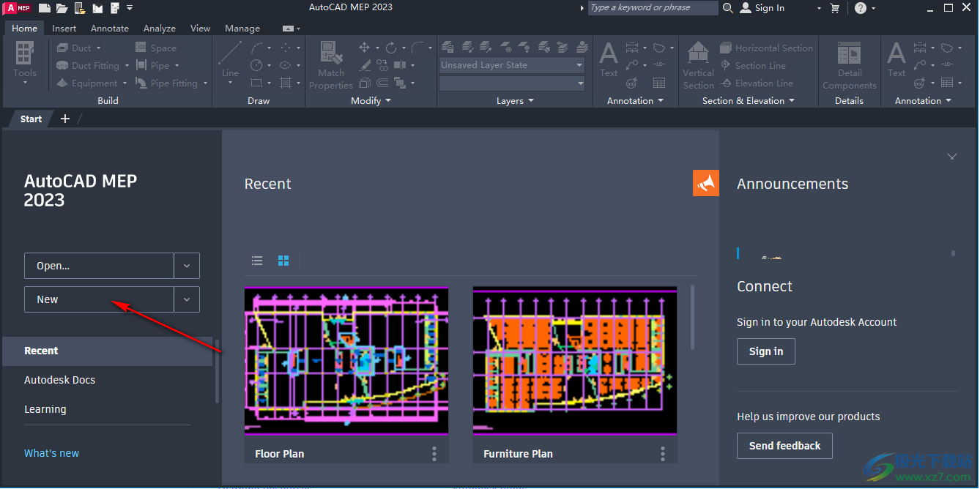This screenshot has height=489, width=980.
Task: Switch to the Manage ribbon tab
Action: [x=242, y=29]
